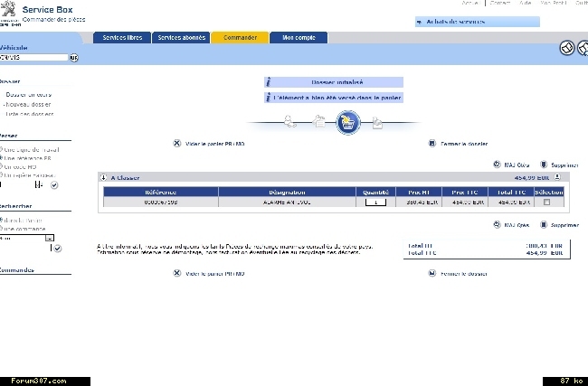Validate the vehicle VIN with the OK button
The height and width of the screenshot is (386, 588).
click(x=74, y=58)
